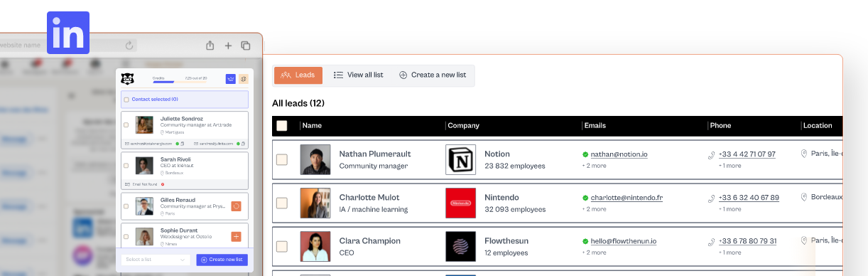868x276 pixels.
Task: Switch to the Leads tab
Action: point(298,75)
